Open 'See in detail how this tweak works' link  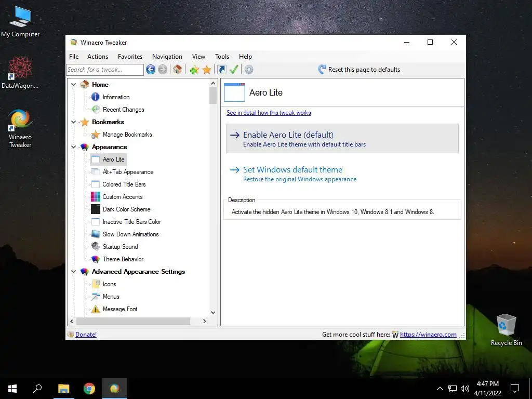(269, 113)
